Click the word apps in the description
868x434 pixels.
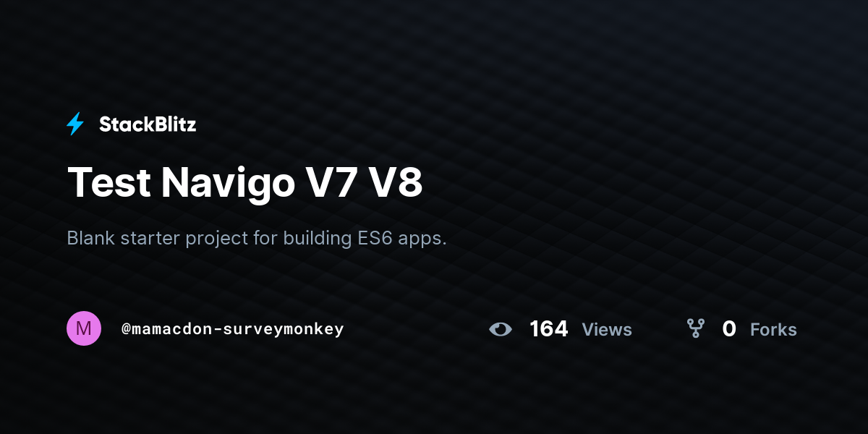pyautogui.click(x=423, y=239)
